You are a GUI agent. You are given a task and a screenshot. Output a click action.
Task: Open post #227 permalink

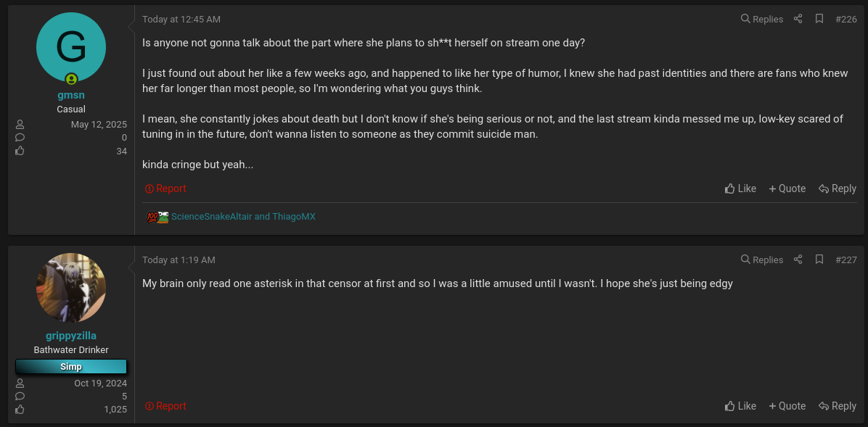pos(846,260)
